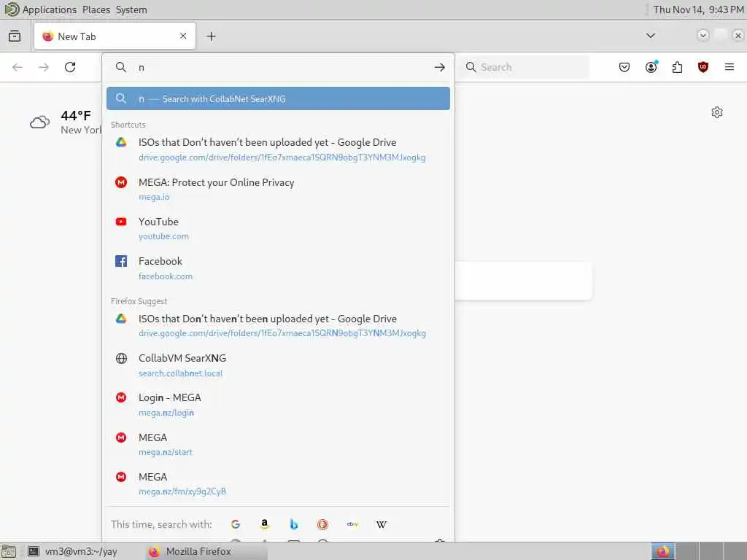Search this time with Bing icon
747x560 pixels.
point(294,524)
